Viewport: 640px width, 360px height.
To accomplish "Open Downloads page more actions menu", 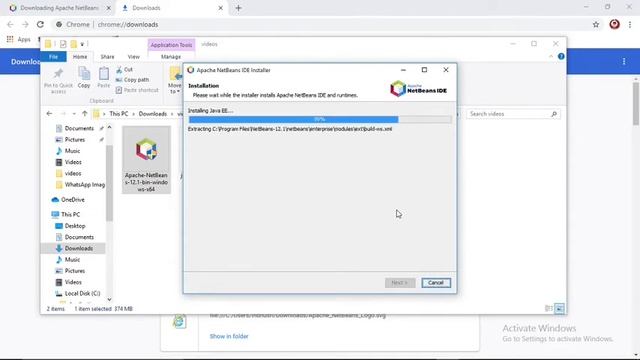I will point(624,62).
